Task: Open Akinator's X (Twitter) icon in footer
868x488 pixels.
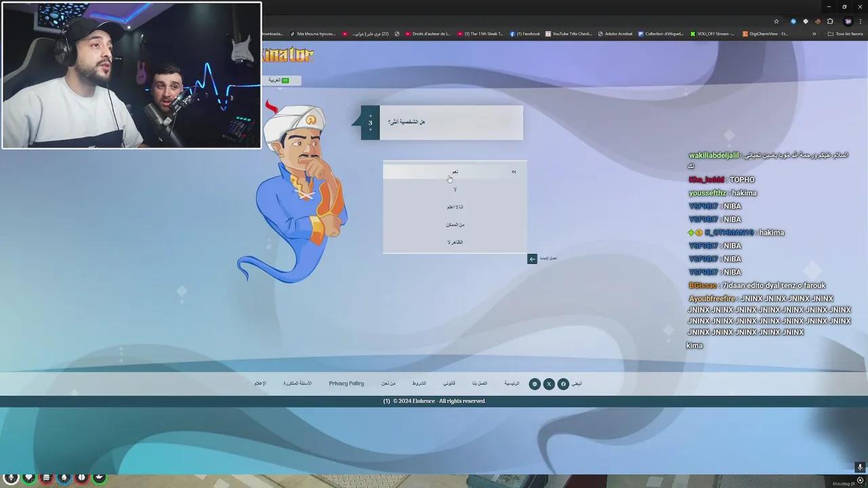Action: (549, 384)
